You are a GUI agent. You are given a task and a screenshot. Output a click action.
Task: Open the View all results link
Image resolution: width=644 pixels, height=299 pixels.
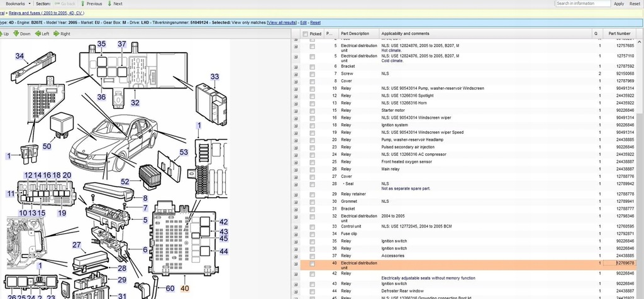(281, 22)
